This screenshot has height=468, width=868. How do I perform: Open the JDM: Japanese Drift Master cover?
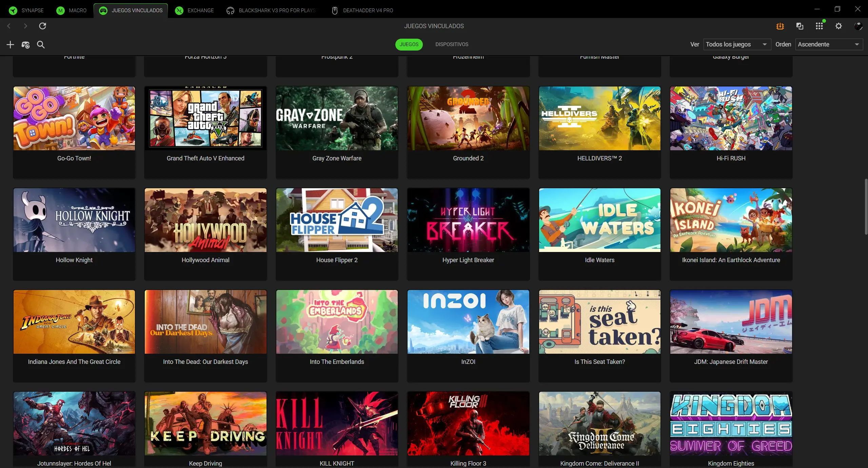pos(731,322)
